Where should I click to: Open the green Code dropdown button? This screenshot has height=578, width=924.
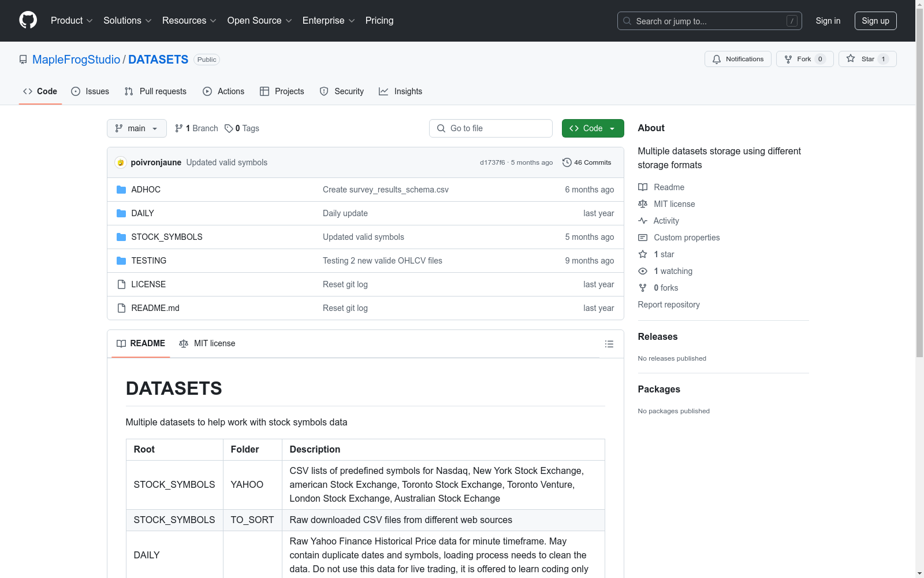pyautogui.click(x=593, y=128)
